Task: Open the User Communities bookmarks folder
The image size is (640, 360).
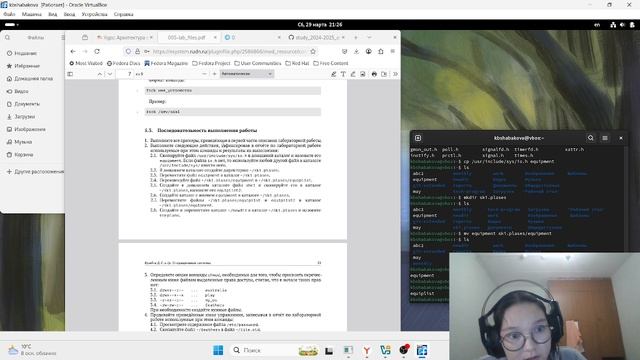Action: [258, 63]
